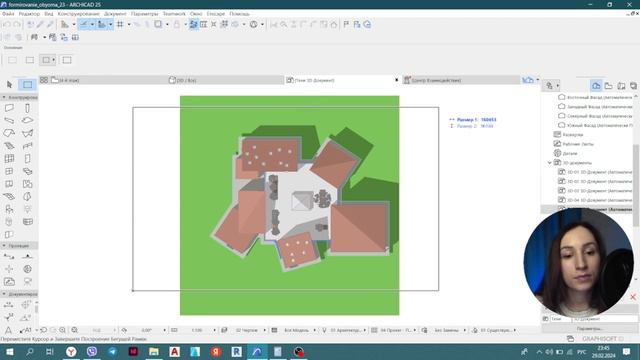
Task: Select the Text tool
Action: pos(8,330)
